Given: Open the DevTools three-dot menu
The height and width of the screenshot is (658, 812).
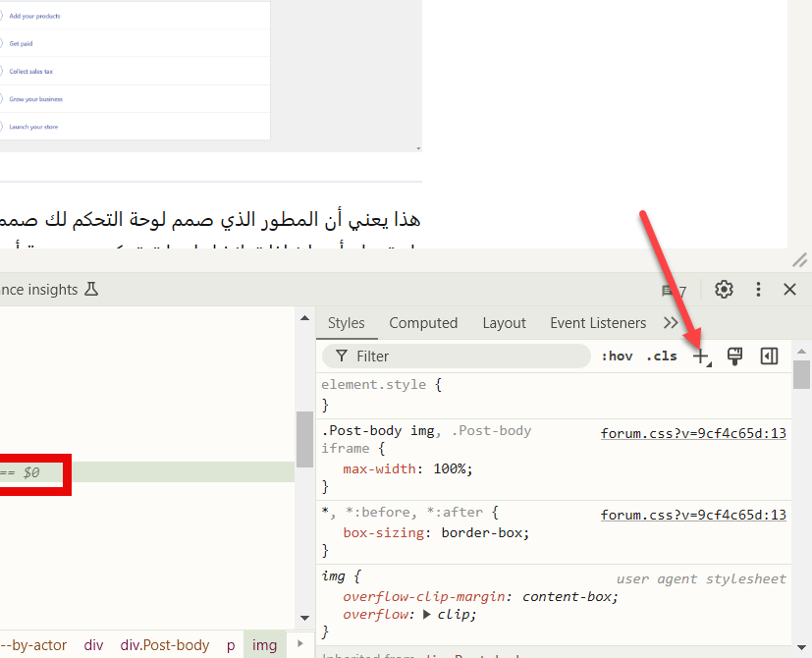Looking at the screenshot, I should pyautogui.click(x=758, y=290).
